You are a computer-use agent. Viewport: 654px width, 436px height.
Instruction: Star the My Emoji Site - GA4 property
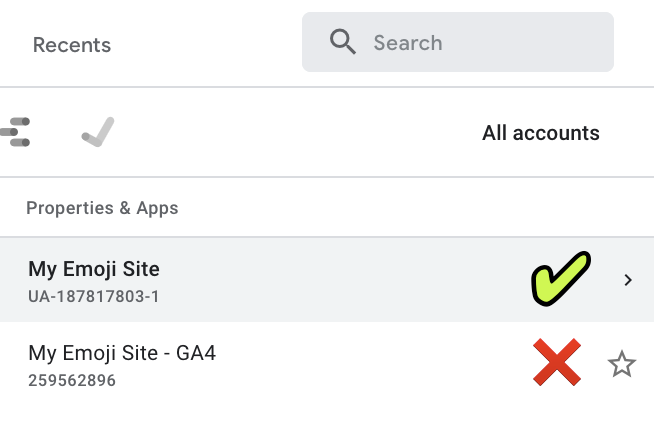622,365
